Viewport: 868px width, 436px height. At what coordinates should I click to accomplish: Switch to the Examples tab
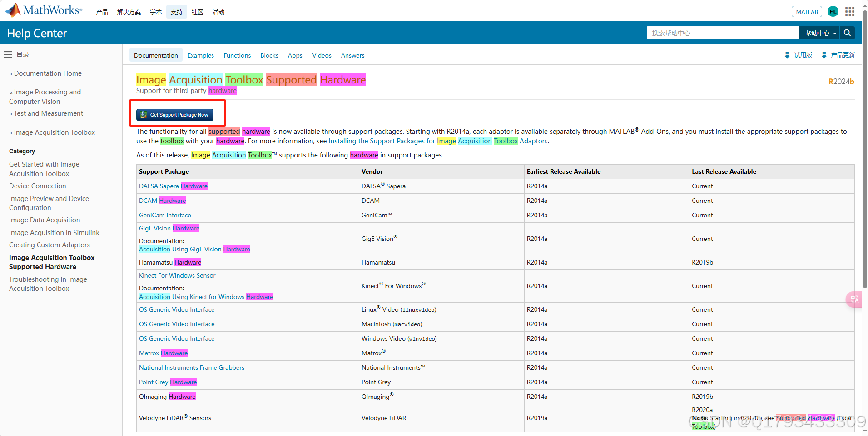201,55
